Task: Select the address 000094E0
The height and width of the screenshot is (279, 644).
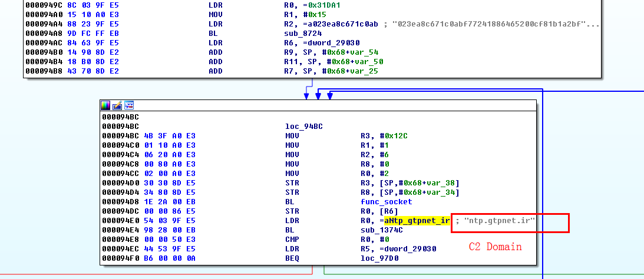Action: pyautogui.click(x=121, y=221)
